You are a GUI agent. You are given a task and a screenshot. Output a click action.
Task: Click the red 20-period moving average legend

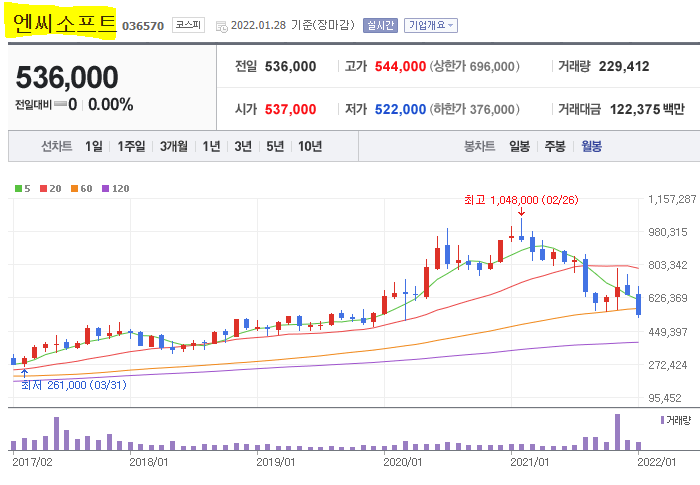click(x=50, y=188)
